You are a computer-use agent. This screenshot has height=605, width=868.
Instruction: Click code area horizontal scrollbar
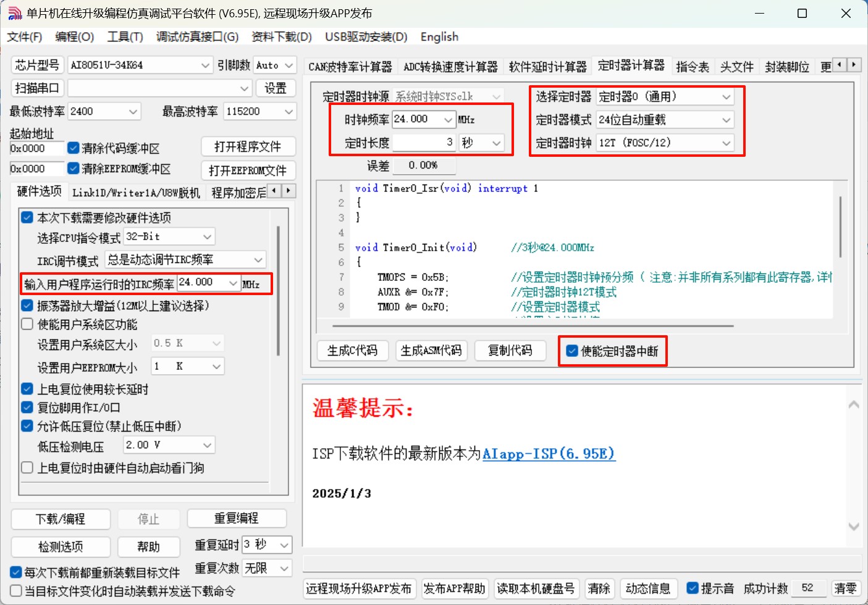pos(533,325)
